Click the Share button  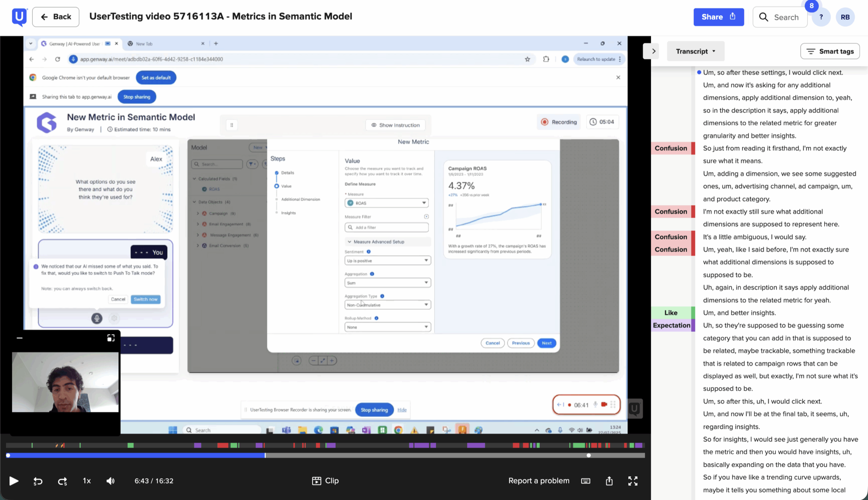[x=719, y=17]
